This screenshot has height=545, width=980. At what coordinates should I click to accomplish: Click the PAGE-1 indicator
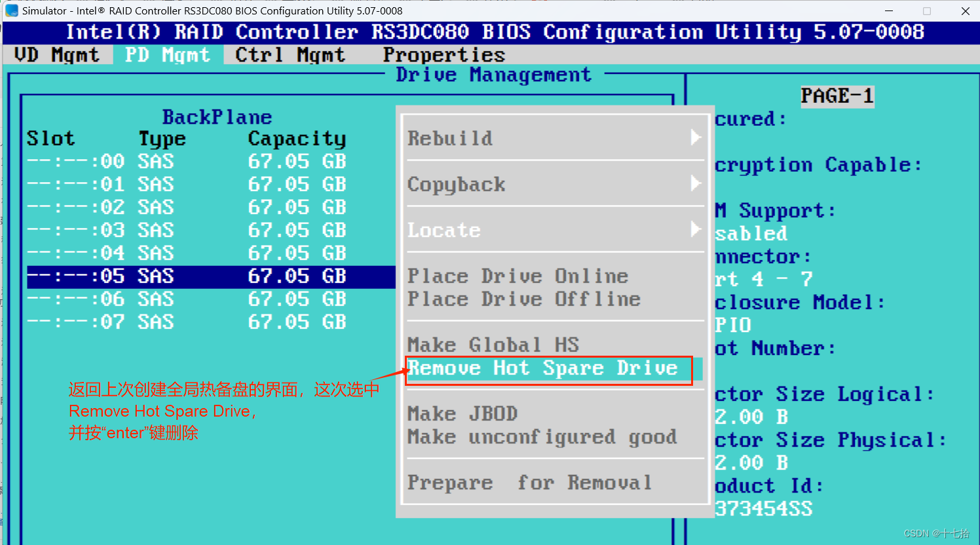tap(837, 96)
